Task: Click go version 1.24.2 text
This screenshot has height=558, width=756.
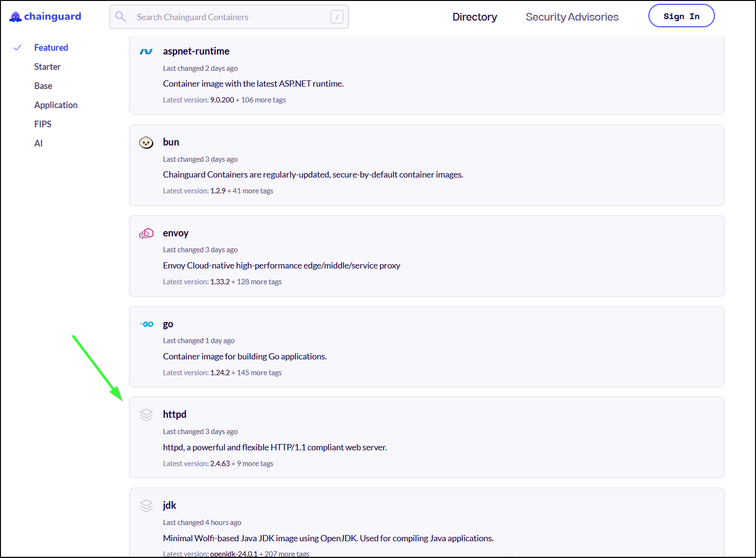Action: click(x=220, y=373)
